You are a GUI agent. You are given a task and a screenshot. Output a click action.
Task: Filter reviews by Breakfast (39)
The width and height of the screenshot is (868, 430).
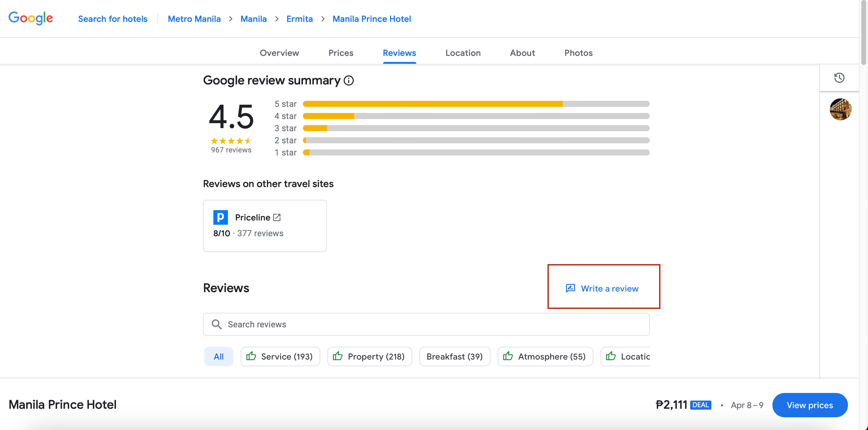455,356
